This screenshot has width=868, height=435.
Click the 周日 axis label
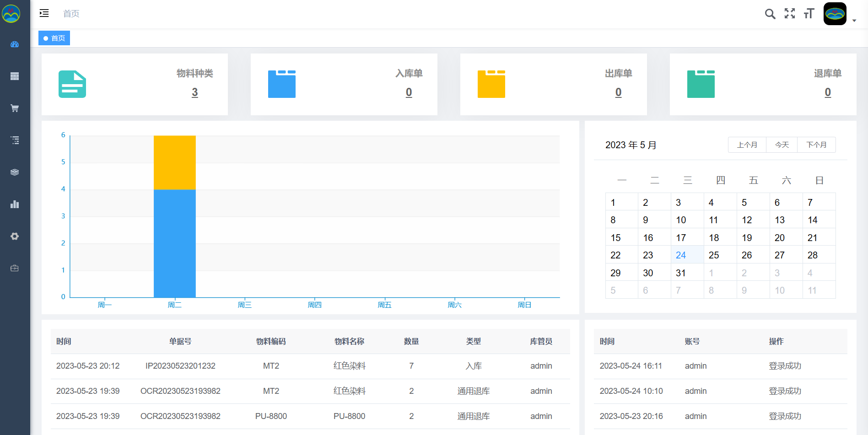(525, 305)
